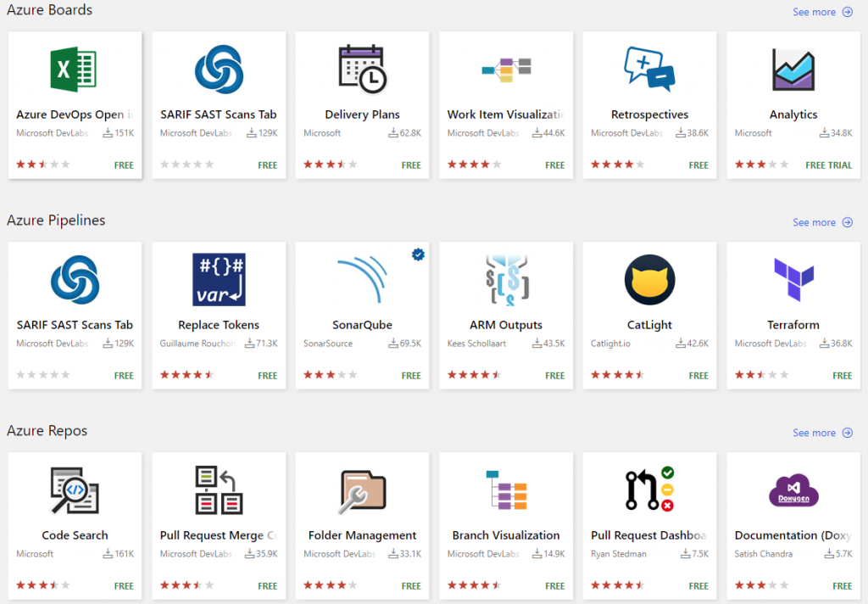Click the 7.5K download count on Pull Request Dashboard
This screenshot has width=868, height=604.
point(699,554)
